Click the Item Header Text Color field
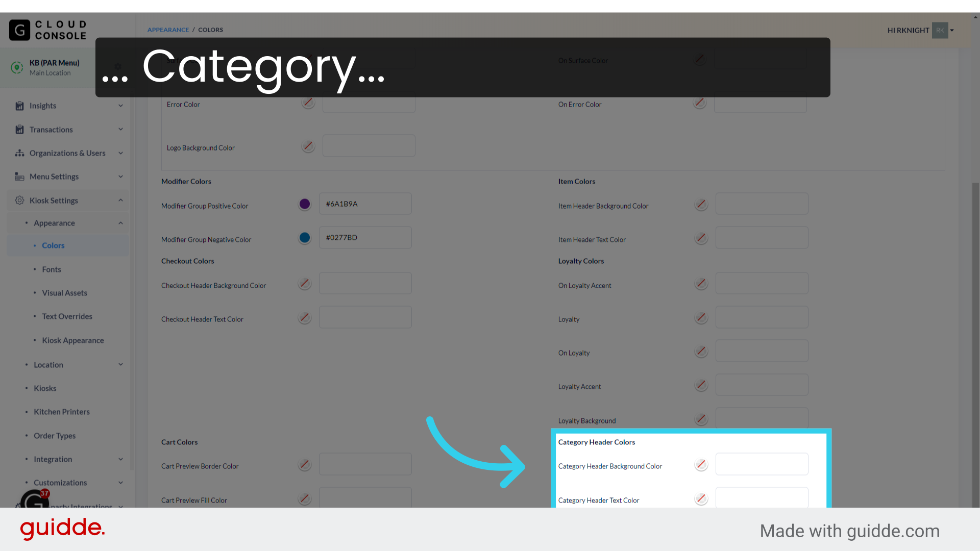Screen dimensions: 980x551 click(x=762, y=237)
